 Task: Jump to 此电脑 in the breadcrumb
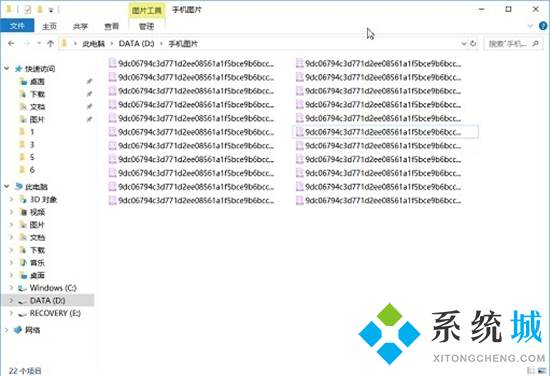pos(94,44)
